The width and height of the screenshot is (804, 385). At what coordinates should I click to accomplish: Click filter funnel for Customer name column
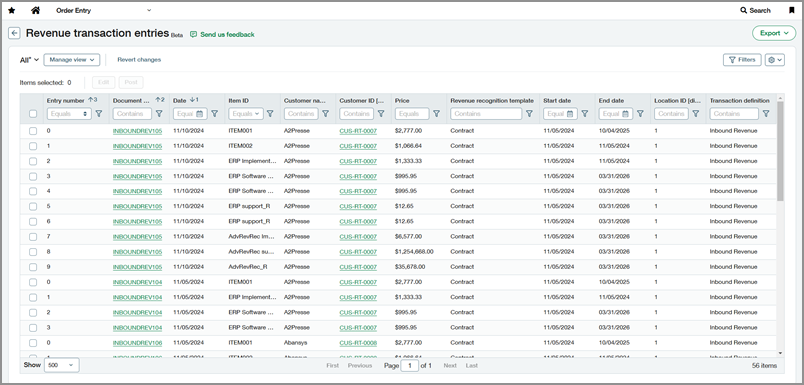point(326,114)
